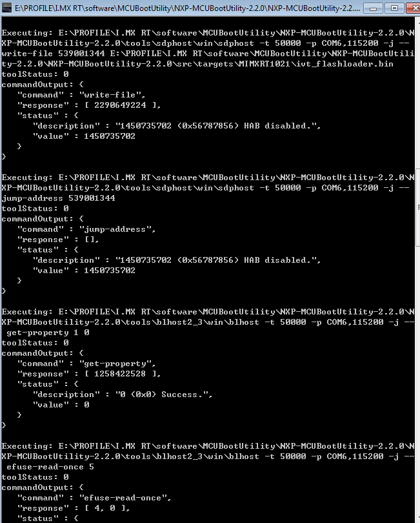Click the first "HAB disabled." description line
The width and height of the screenshot is (420, 523).
pos(177,126)
